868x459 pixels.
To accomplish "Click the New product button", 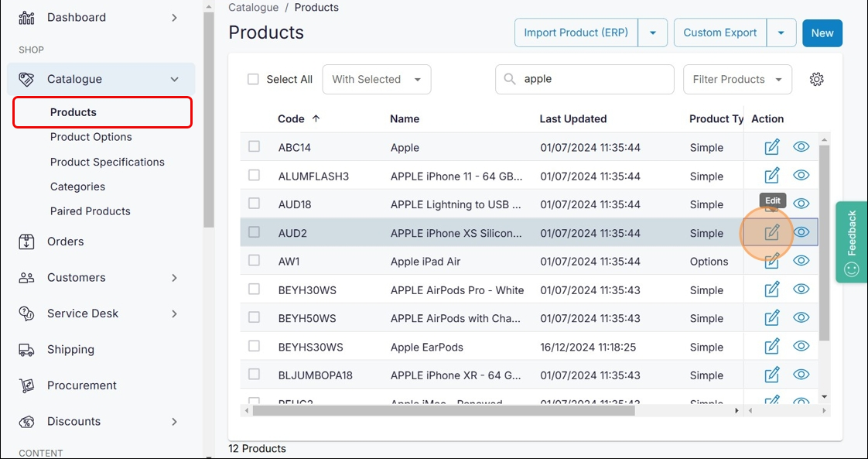I will (822, 33).
